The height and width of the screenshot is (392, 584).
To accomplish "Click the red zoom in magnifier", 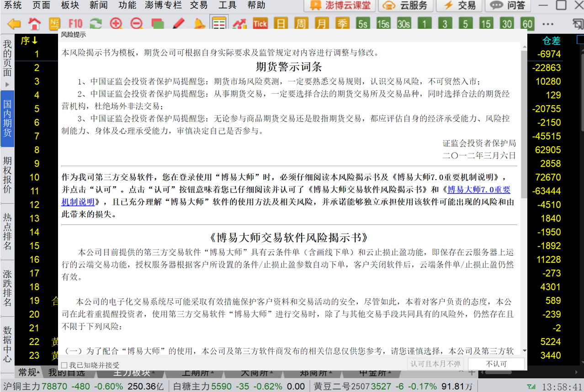I will click(x=116, y=24).
